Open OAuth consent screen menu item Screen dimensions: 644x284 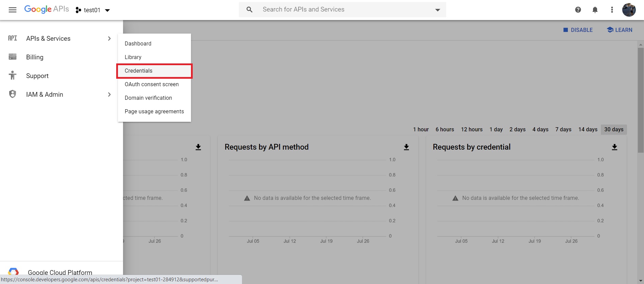(152, 84)
